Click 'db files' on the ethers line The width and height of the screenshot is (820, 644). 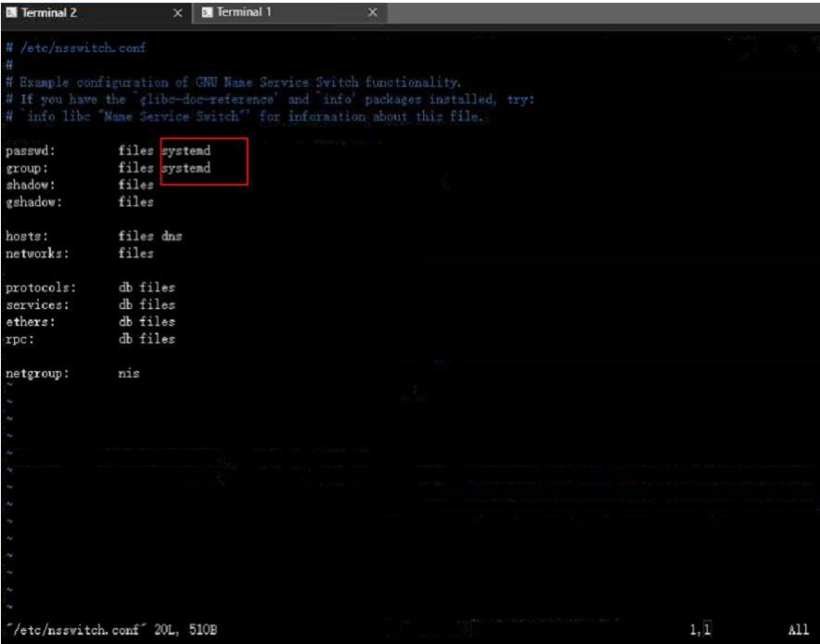pyautogui.click(x=147, y=322)
